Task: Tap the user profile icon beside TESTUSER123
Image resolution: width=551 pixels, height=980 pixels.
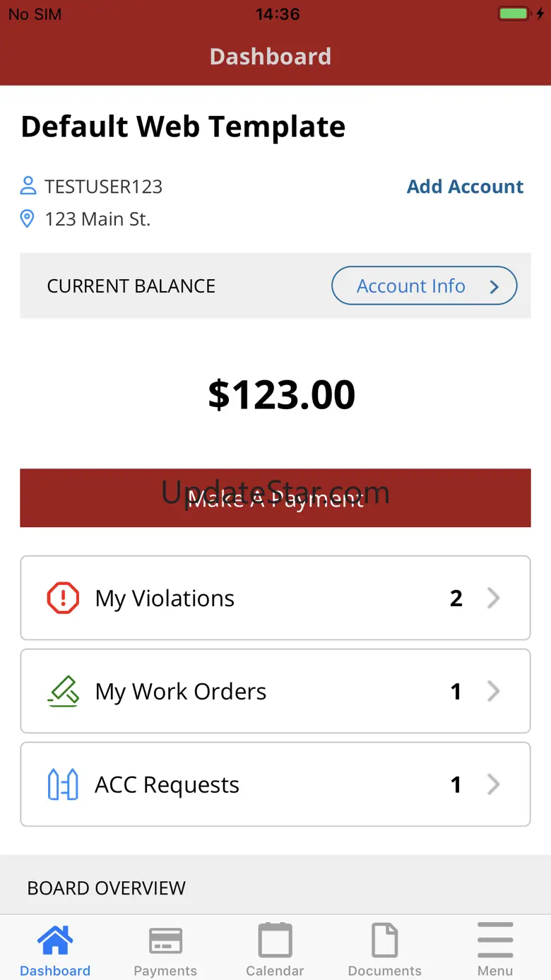Action: [x=28, y=187]
